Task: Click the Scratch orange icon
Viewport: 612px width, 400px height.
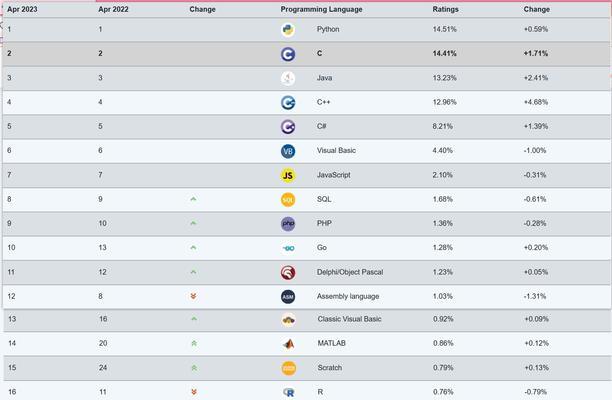Action: click(288, 368)
